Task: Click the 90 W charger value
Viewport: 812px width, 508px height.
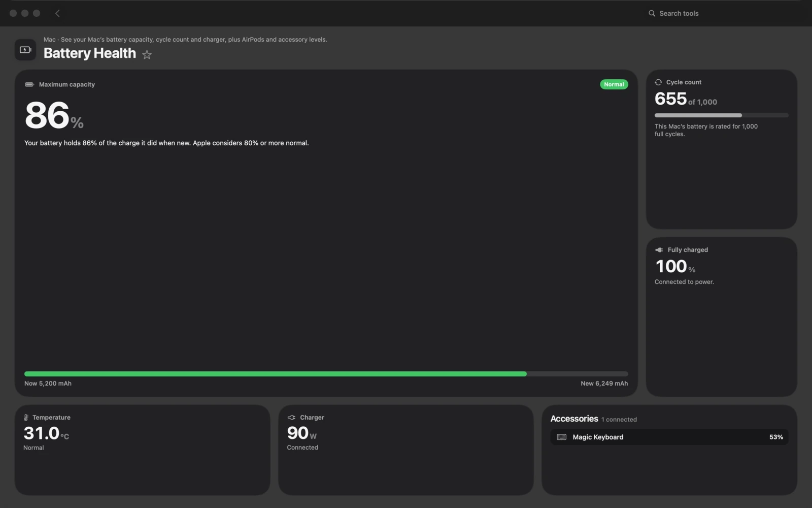Action: (301, 433)
